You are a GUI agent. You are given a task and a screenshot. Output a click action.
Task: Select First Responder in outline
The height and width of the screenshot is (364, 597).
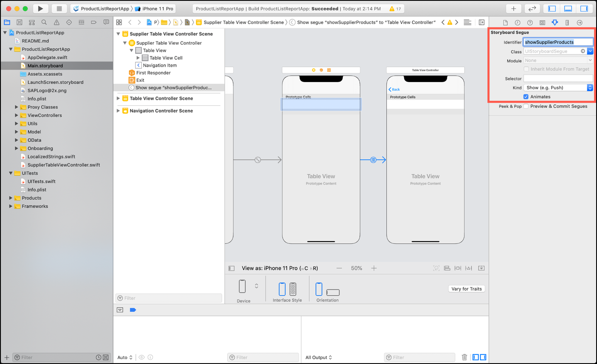[x=153, y=73]
